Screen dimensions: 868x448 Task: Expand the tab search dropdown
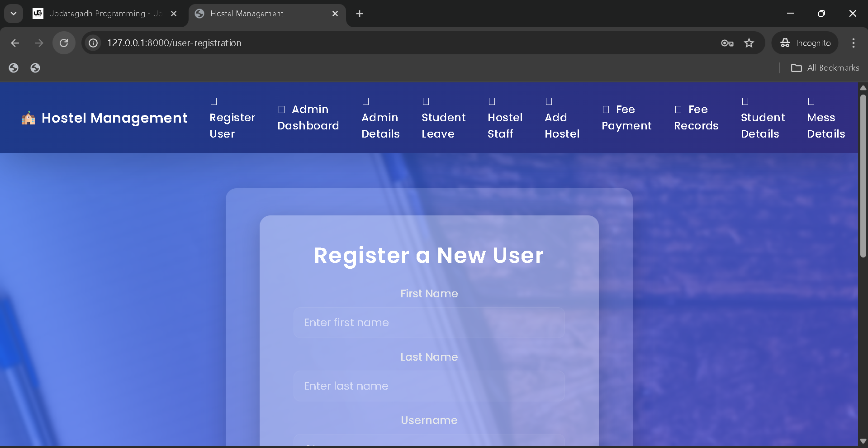point(14,14)
